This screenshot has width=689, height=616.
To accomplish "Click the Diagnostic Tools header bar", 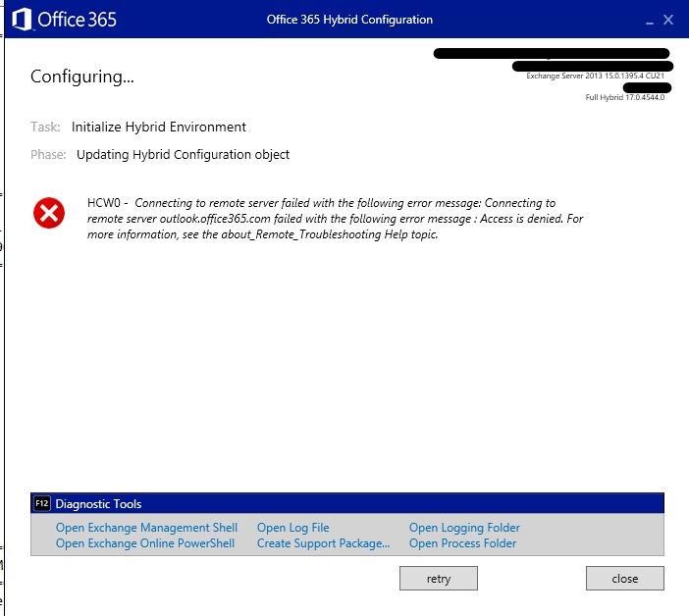I will 347,503.
